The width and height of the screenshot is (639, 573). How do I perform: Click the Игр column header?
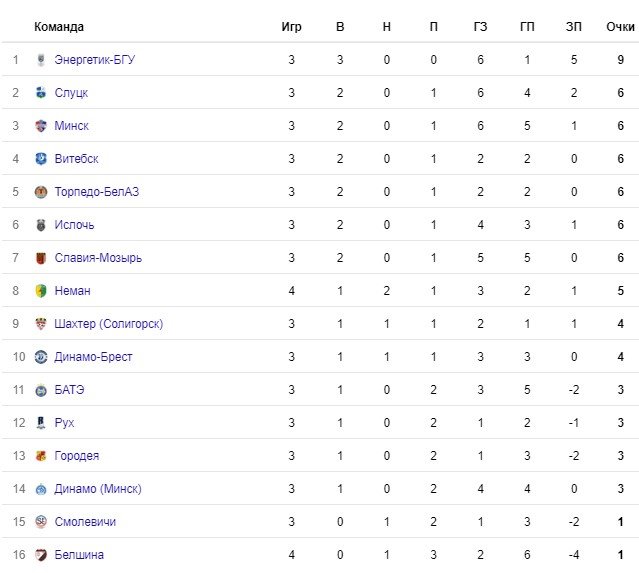[291, 27]
